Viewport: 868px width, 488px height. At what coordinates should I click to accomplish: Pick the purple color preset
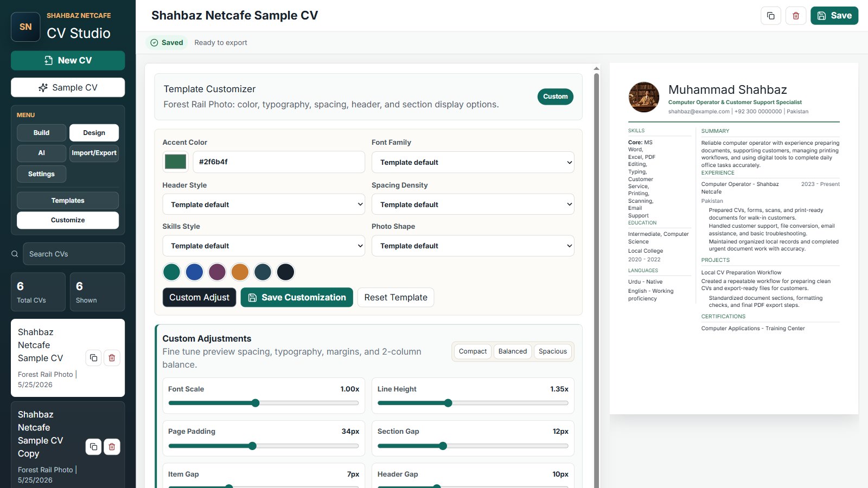point(218,272)
